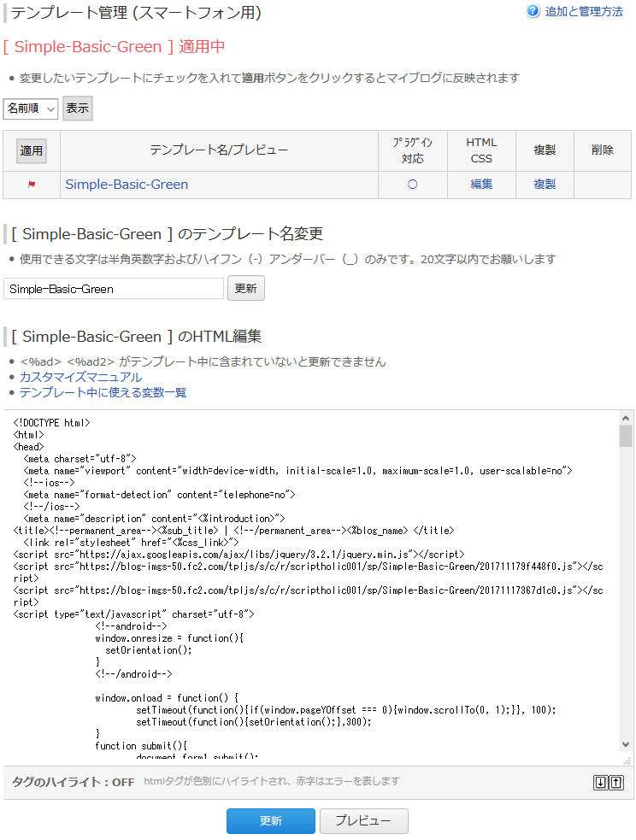The height and width of the screenshot is (840, 636).
Task: Click the 表示 button
Action: point(78,109)
